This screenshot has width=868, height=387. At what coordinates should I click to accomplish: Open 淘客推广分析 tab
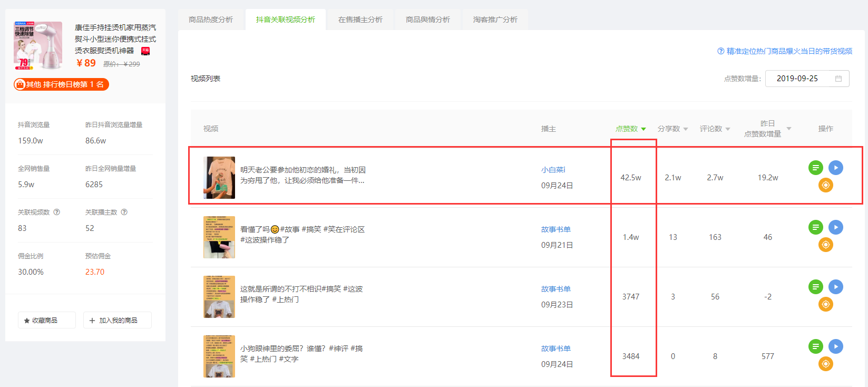(x=495, y=20)
